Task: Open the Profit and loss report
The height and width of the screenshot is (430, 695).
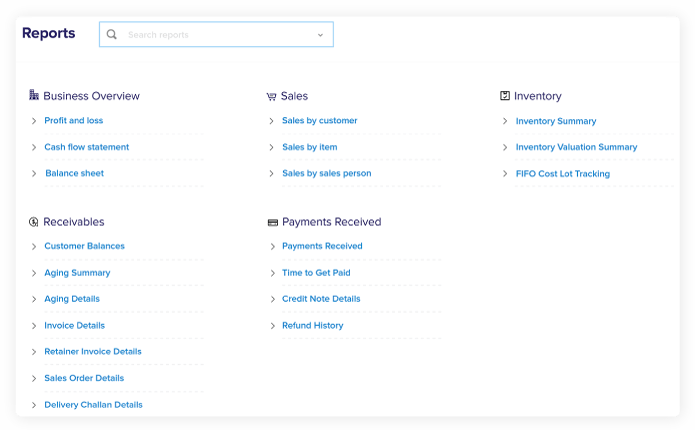Action: click(x=74, y=121)
